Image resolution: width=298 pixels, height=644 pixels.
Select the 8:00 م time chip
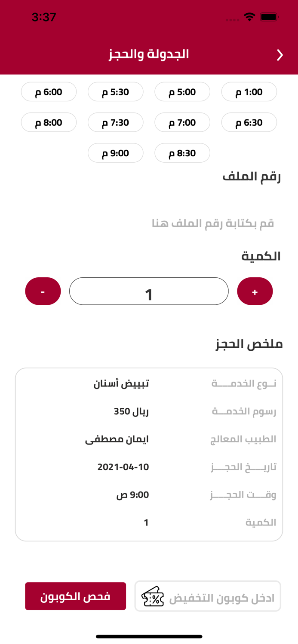click(49, 122)
